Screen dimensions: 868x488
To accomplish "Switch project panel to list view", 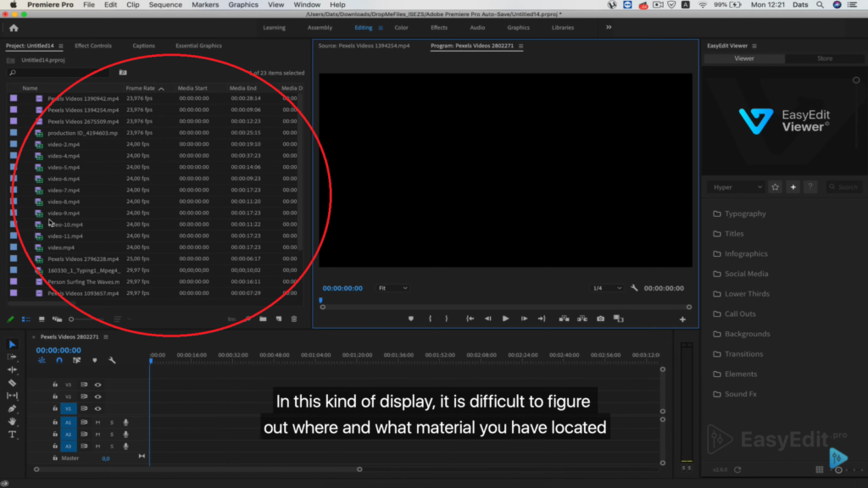I will [26, 319].
